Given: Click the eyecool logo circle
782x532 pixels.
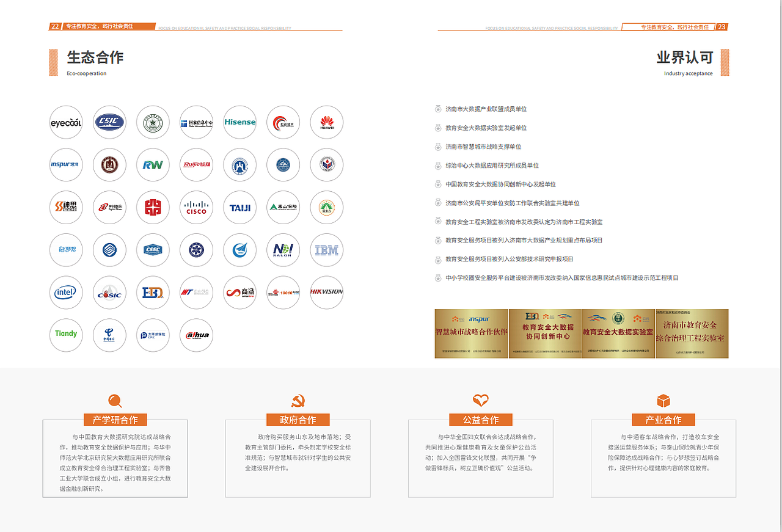Looking at the screenshot, I should click(x=66, y=123).
